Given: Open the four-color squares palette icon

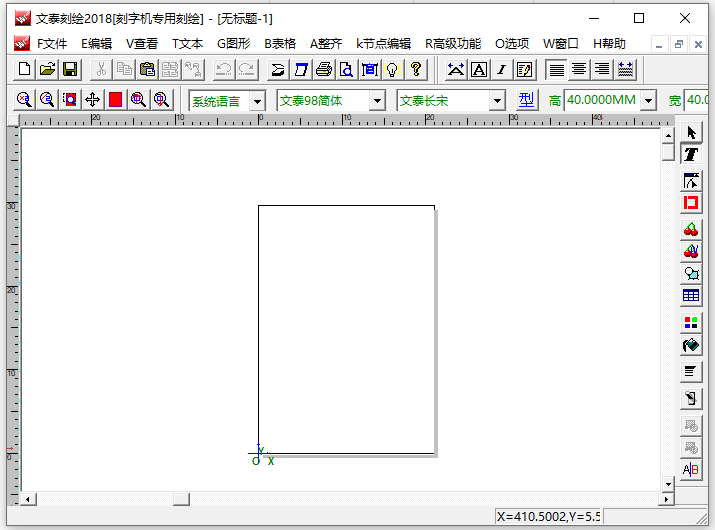Looking at the screenshot, I should coord(691,323).
